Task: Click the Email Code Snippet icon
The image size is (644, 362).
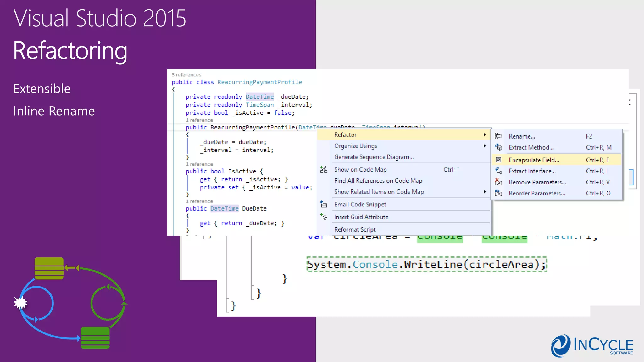Action: (324, 204)
